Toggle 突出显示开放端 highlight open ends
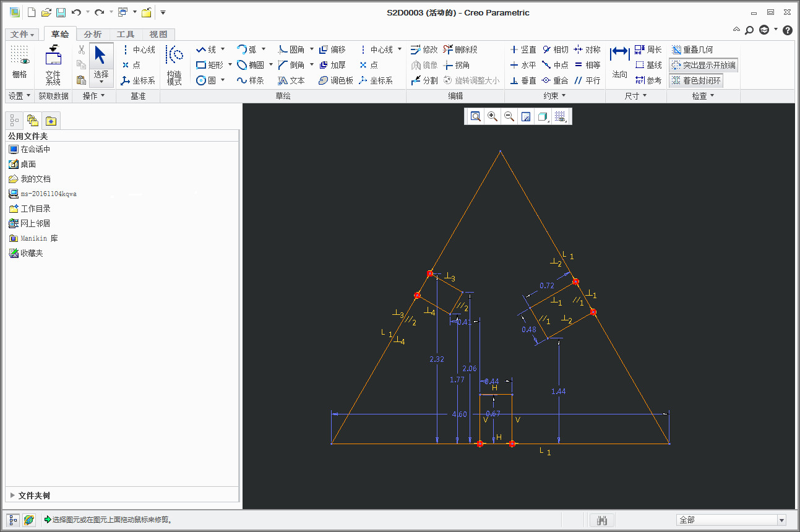Image resolution: width=800 pixels, height=532 pixels. [x=703, y=65]
